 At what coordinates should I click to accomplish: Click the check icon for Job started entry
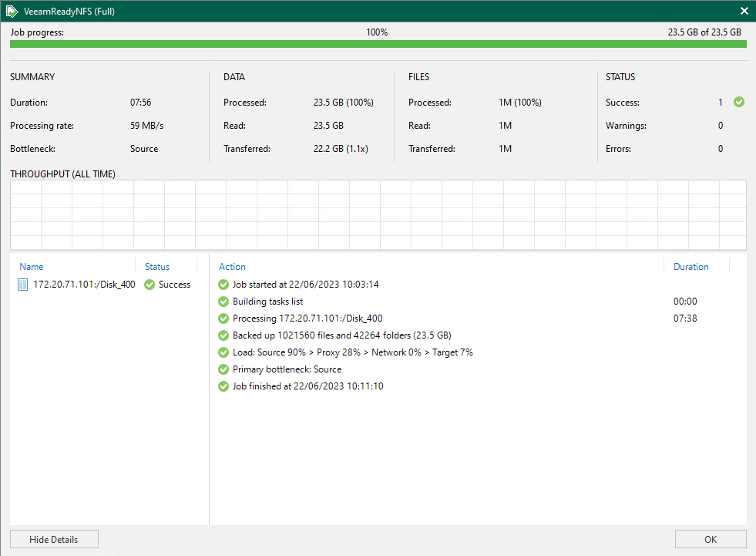pos(223,285)
